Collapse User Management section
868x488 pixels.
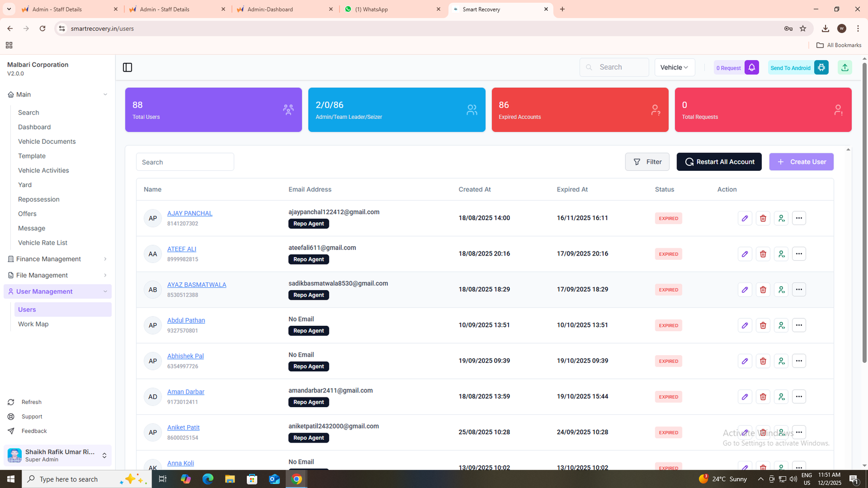[58, 292]
